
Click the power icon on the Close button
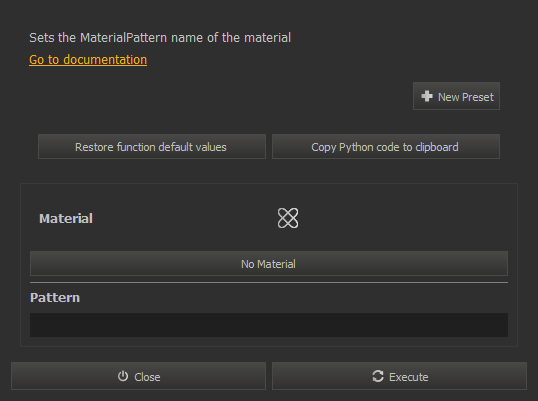[x=123, y=376]
